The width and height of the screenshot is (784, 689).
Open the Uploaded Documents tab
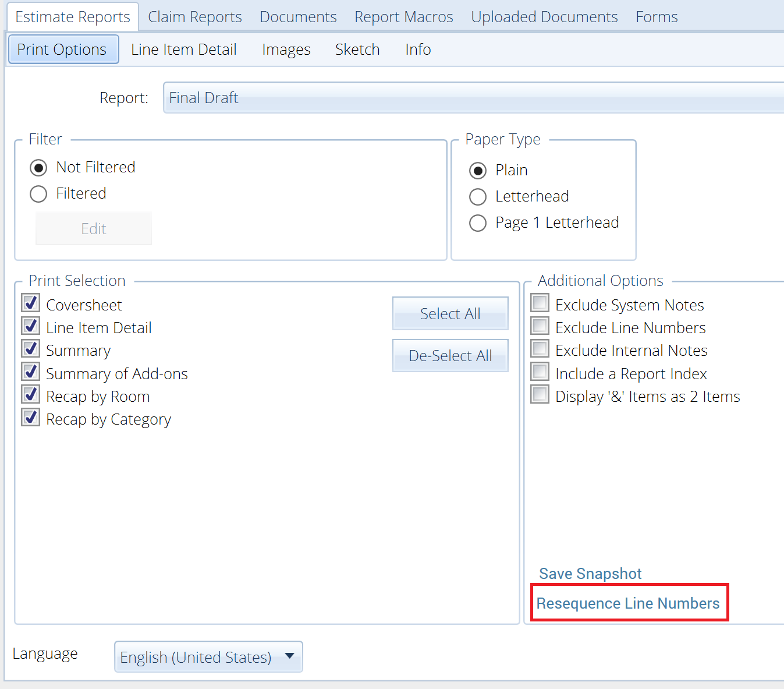tap(544, 17)
